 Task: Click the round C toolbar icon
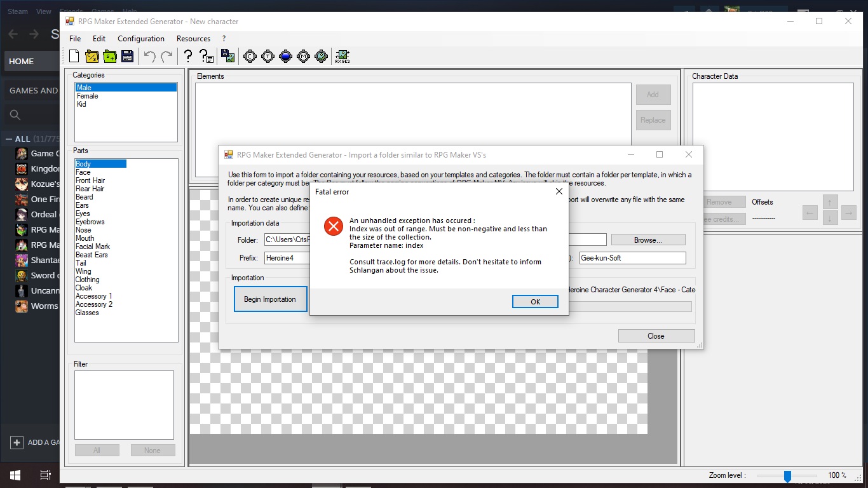tap(250, 56)
